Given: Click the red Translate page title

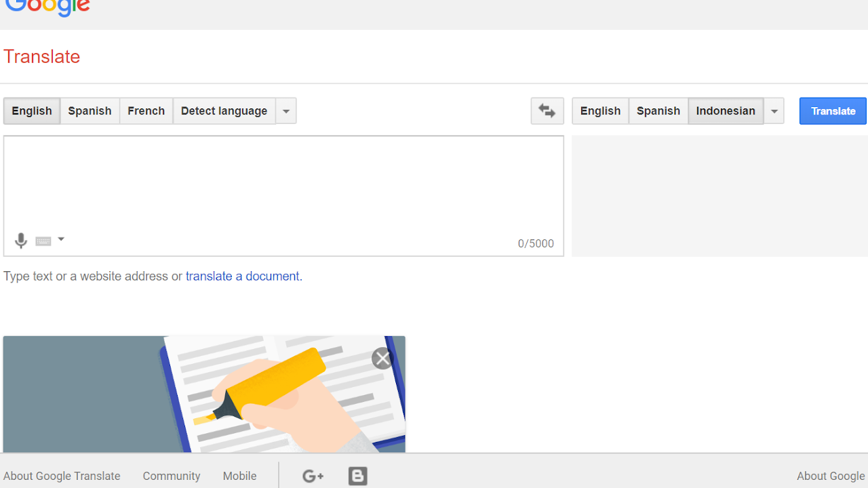Looking at the screenshot, I should pos(42,56).
